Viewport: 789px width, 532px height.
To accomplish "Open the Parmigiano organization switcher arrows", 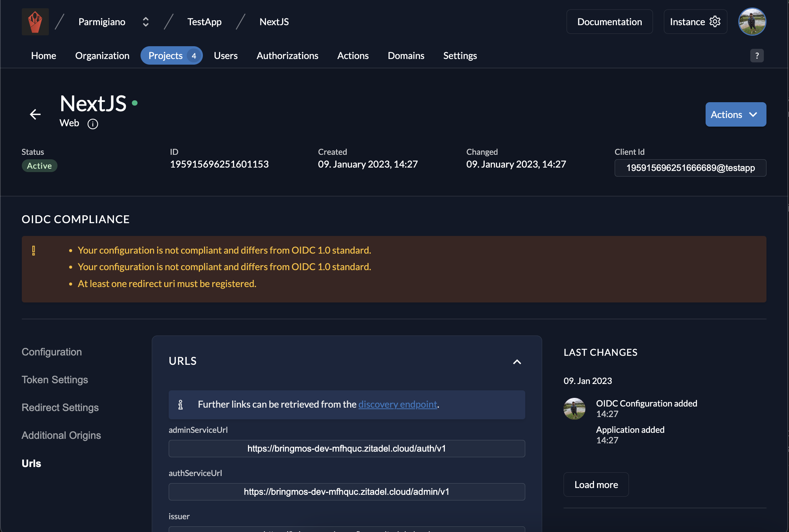I will pyautogui.click(x=146, y=22).
